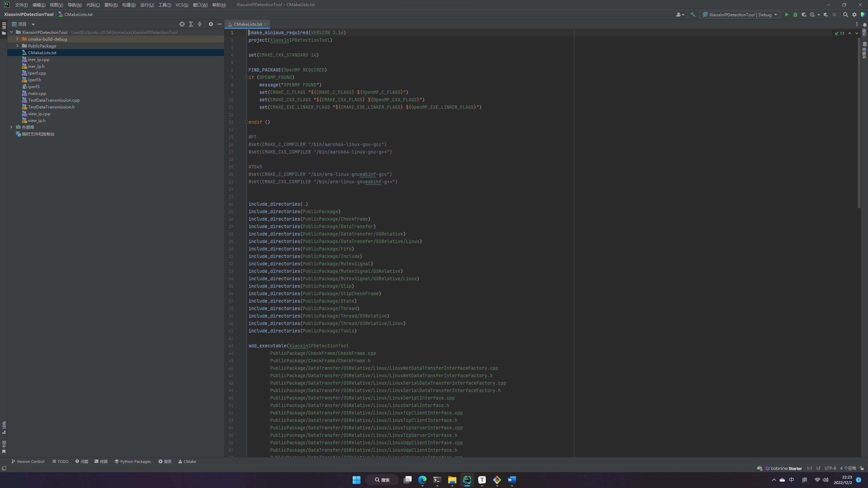This screenshot has height=488, width=868.
Task: Click the notifications bell icon
Action: 865,25
